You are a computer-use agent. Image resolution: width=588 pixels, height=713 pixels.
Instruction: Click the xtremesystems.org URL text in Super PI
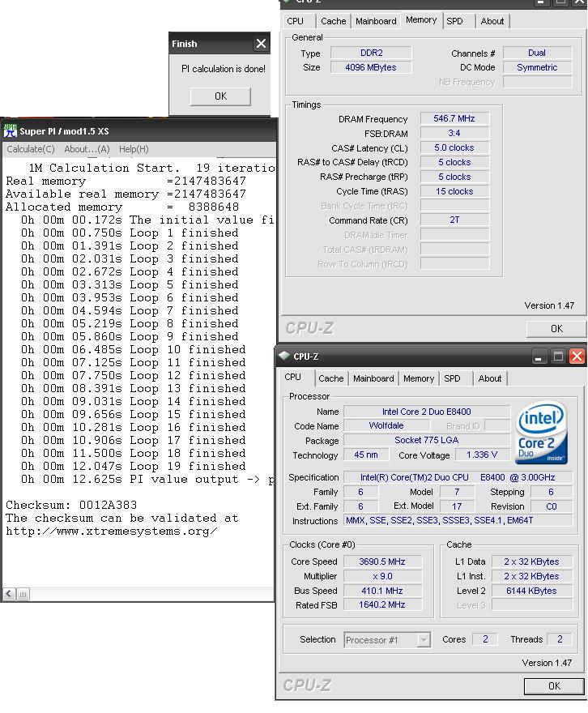[111, 532]
